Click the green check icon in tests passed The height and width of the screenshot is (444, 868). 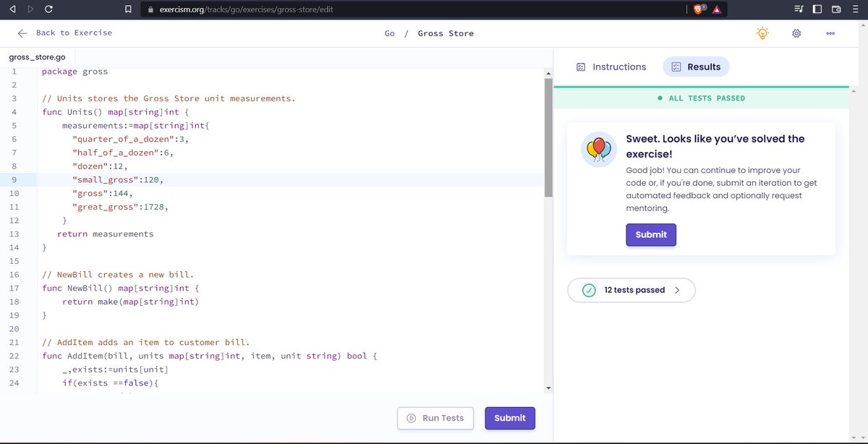(590, 290)
